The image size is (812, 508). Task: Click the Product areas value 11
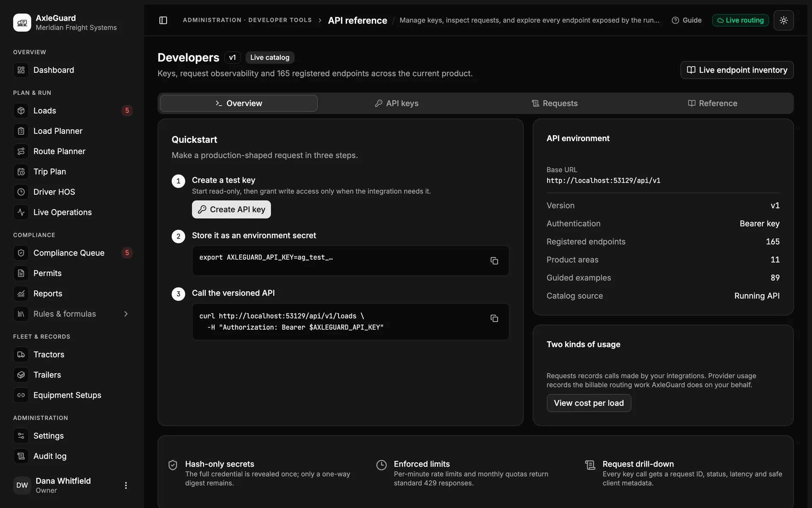[775, 260]
